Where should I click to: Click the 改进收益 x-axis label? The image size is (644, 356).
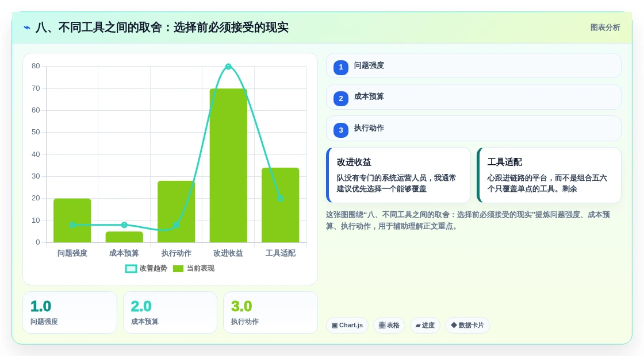coord(228,253)
